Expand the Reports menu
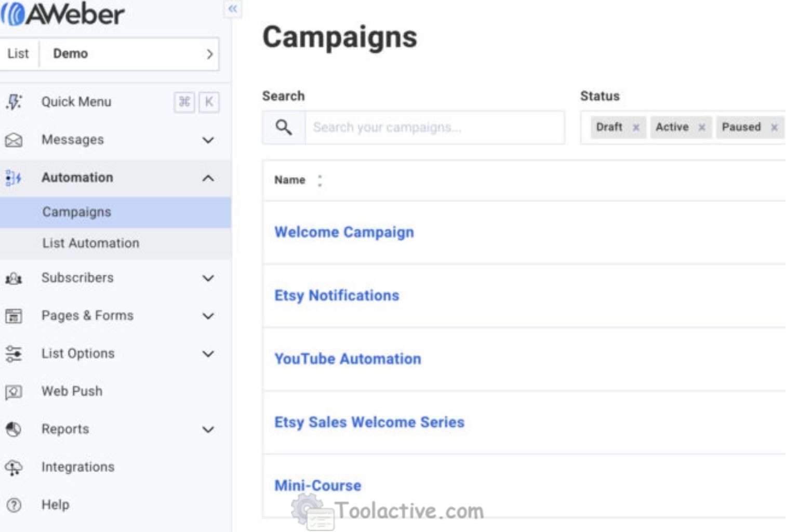The height and width of the screenshot is (532, 798). [209, 429]
